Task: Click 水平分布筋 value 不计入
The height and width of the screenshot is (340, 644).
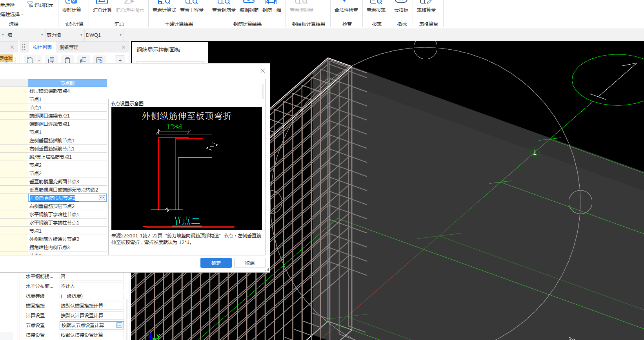Action: pyautogui.click(x=92, y=286)
